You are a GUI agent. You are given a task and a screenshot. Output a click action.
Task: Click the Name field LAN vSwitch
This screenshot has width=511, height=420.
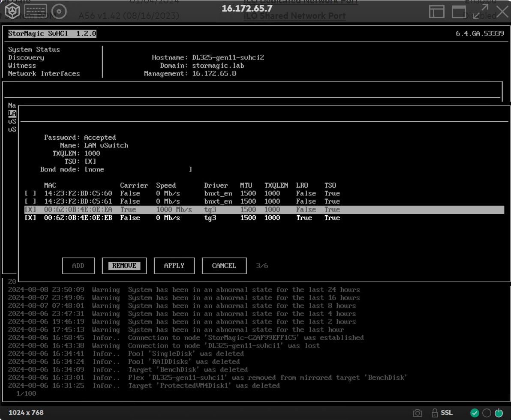(x=106, y=146)
